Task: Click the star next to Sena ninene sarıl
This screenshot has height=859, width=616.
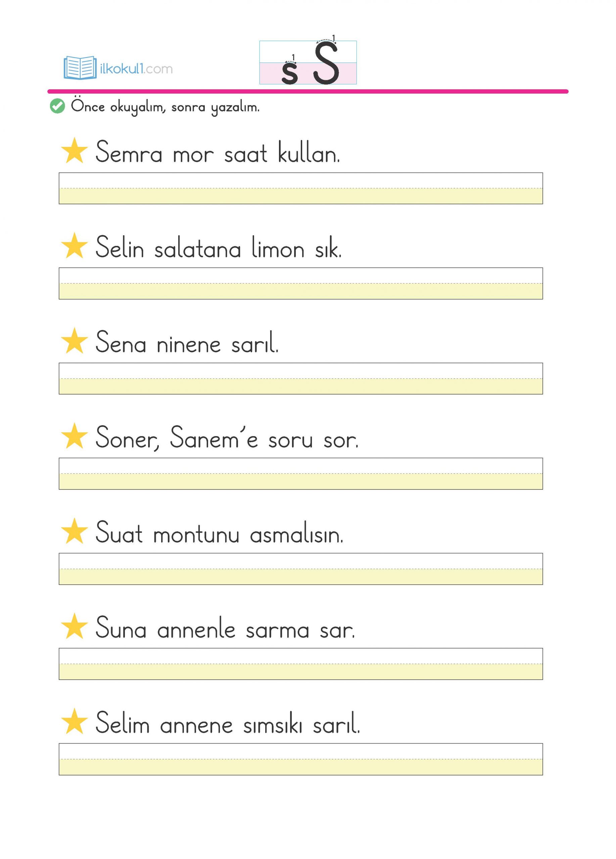Action: coord(74,341)
